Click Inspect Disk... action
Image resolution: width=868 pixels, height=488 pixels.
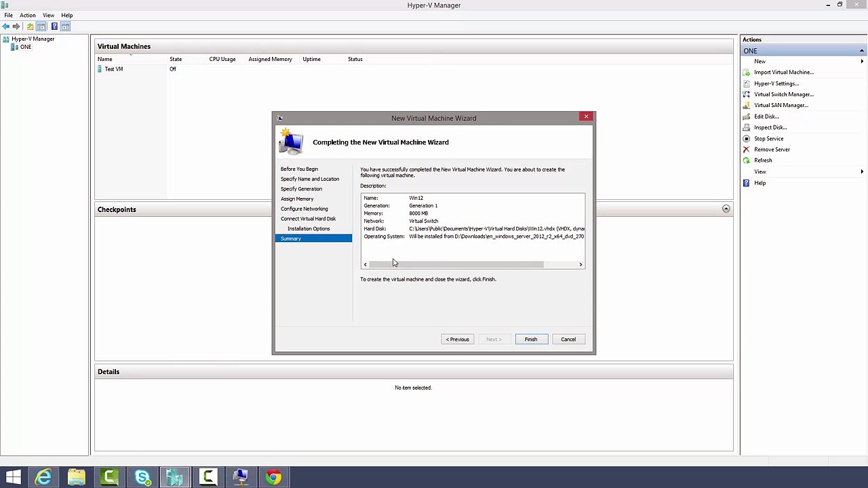pyautogui.click(x=770, y=127)
